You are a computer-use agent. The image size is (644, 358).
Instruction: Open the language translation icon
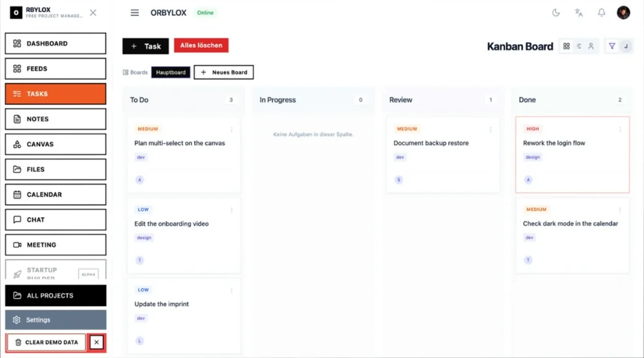point(579,13)
